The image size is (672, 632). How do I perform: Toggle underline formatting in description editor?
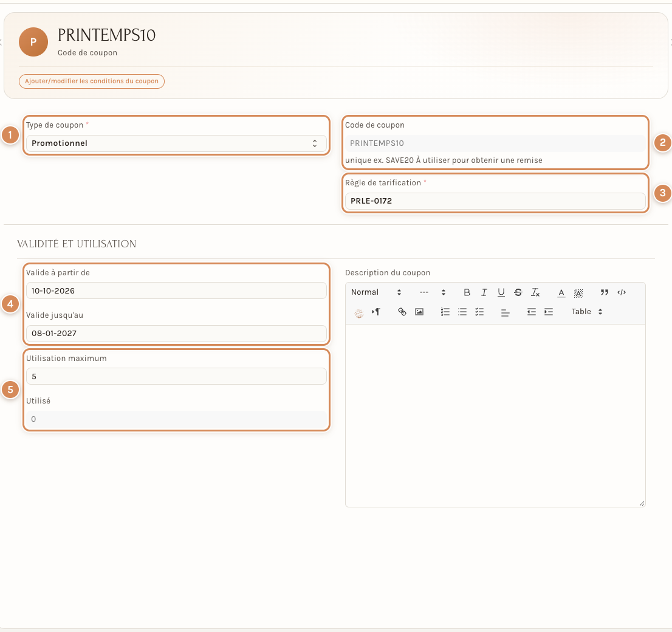pos(501,292)
